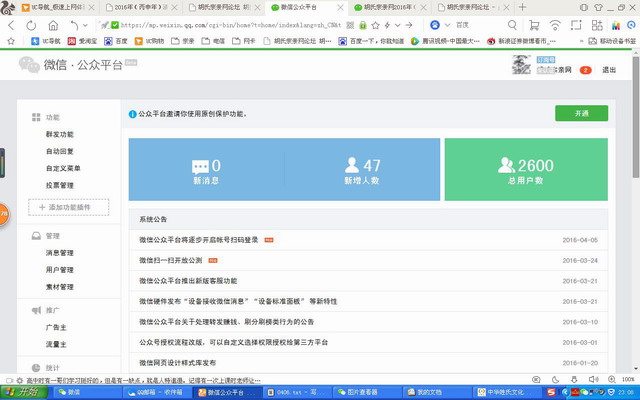Image resolution: width=640 pixels, height=400 pixels.
Task: Click the 新增人数 47 tile
Action: pos(362,170)
